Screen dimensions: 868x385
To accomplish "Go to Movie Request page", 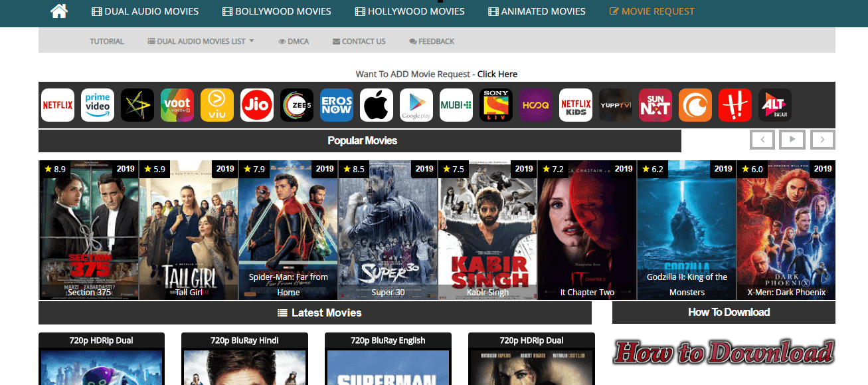I will tap(651, 11).
